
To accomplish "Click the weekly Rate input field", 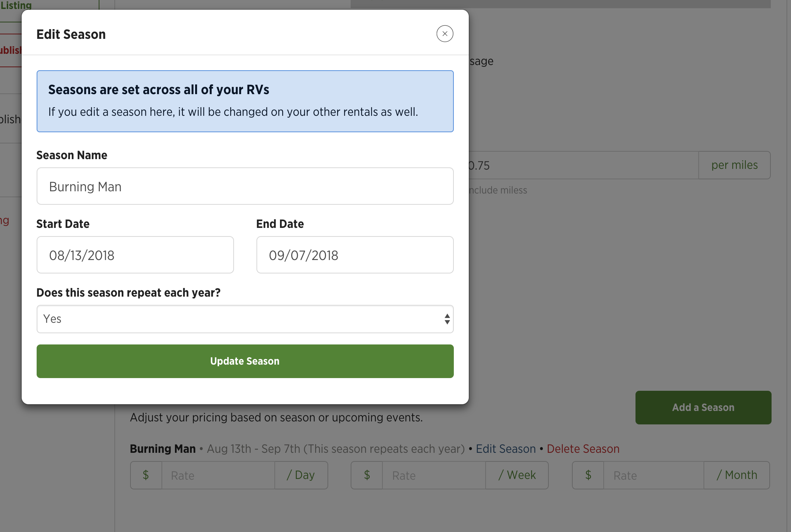I will click(434, 475).
